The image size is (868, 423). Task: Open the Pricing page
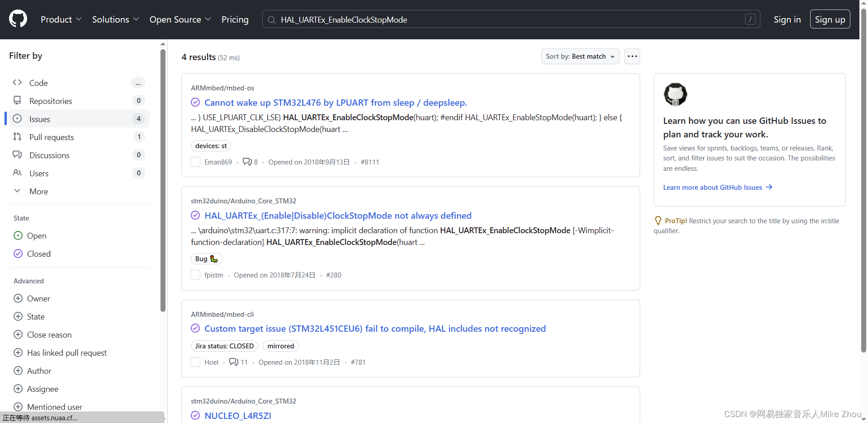pyautogui.click(x=235, y=19)
